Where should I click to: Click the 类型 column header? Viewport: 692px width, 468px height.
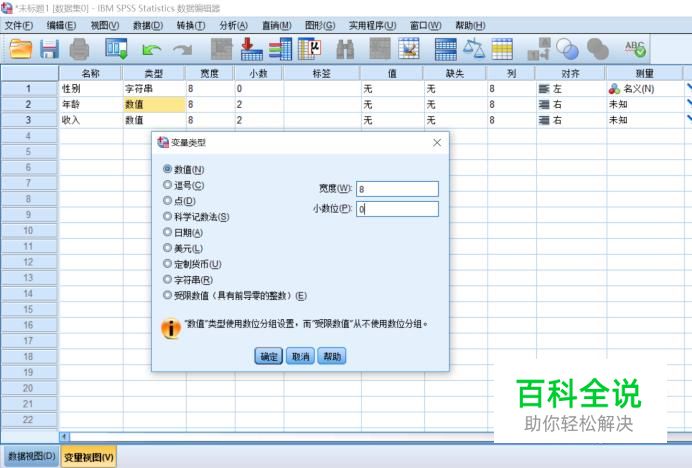(x=154, y=73)
